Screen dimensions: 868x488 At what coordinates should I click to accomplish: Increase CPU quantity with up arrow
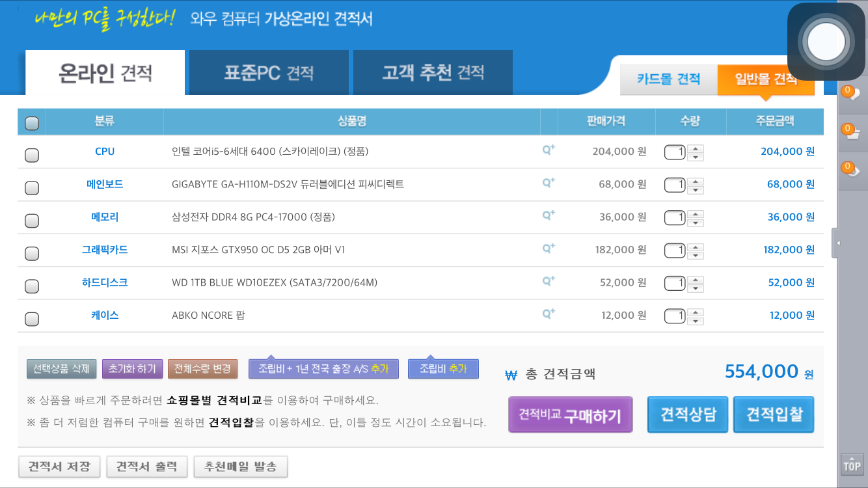point(696,148)
